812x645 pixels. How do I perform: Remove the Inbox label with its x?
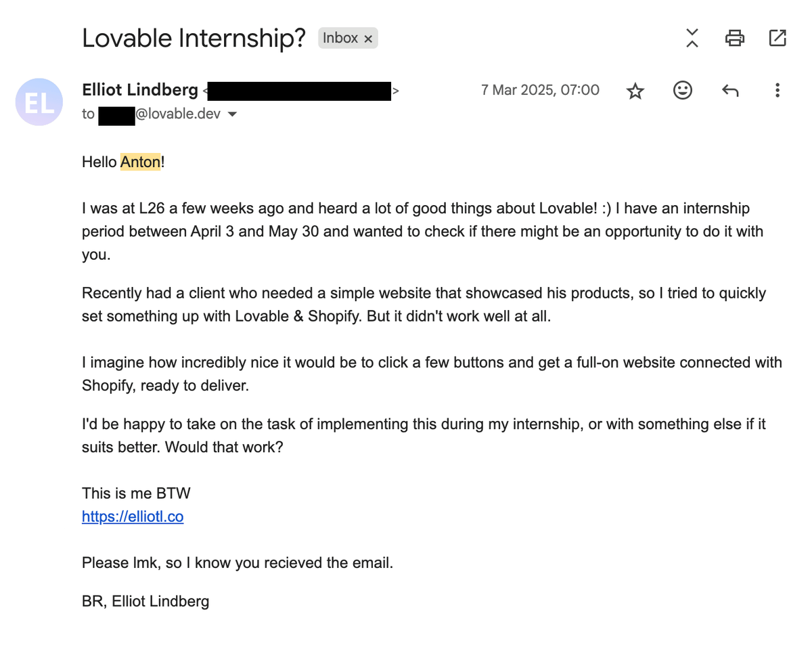pyautogui.click(x=368, y=39)
